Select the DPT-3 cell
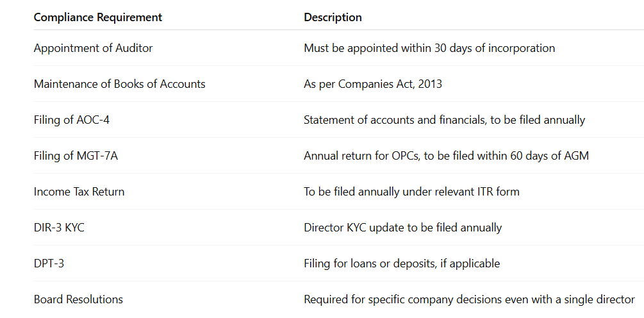 (x=49, y=264)
